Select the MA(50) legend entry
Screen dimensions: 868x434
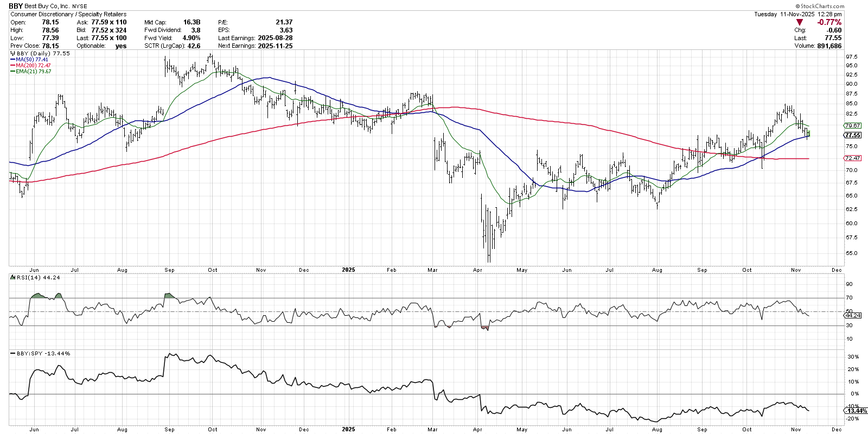pyautogui.click(x=29, y=60)
